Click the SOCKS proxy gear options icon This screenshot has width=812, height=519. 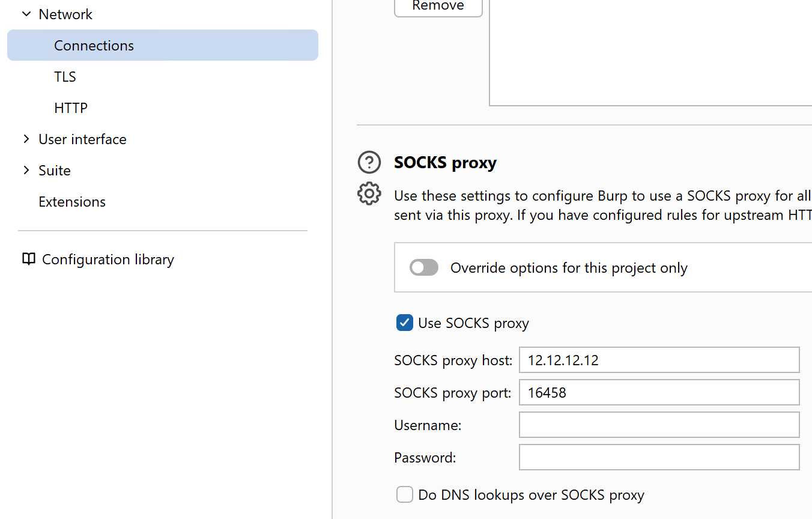(x=369, y=193)
